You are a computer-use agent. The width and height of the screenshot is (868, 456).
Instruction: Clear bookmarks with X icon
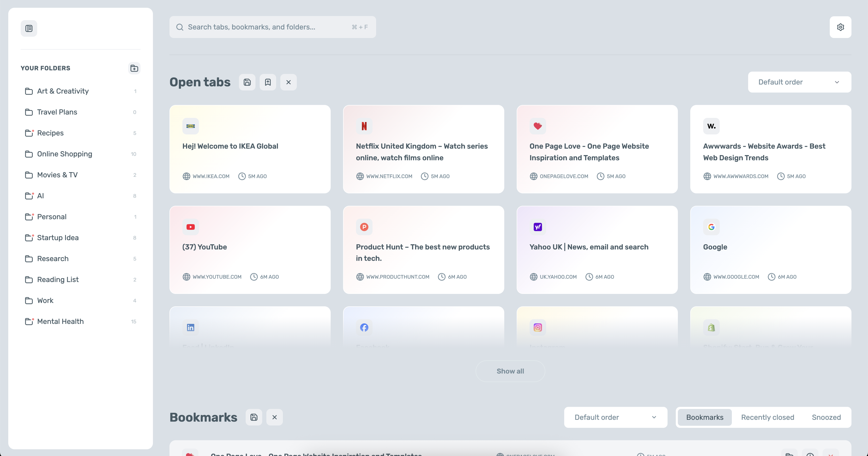[x=275, y=417]
